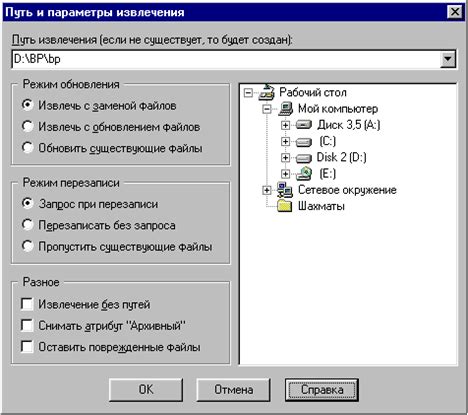Click the Отмена cancel button
468x415 pixels.
[233, 389]
